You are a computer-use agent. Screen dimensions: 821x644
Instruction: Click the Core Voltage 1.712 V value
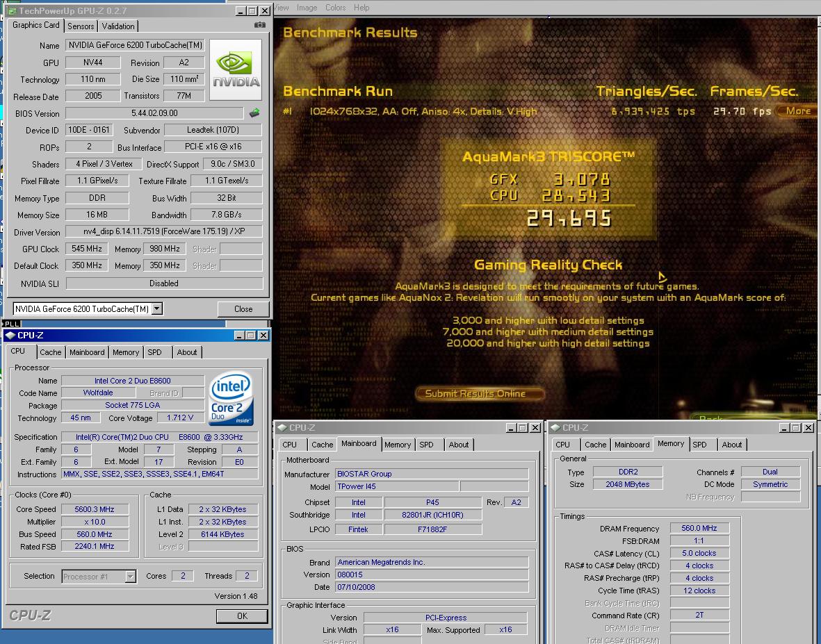coord(180,418)
